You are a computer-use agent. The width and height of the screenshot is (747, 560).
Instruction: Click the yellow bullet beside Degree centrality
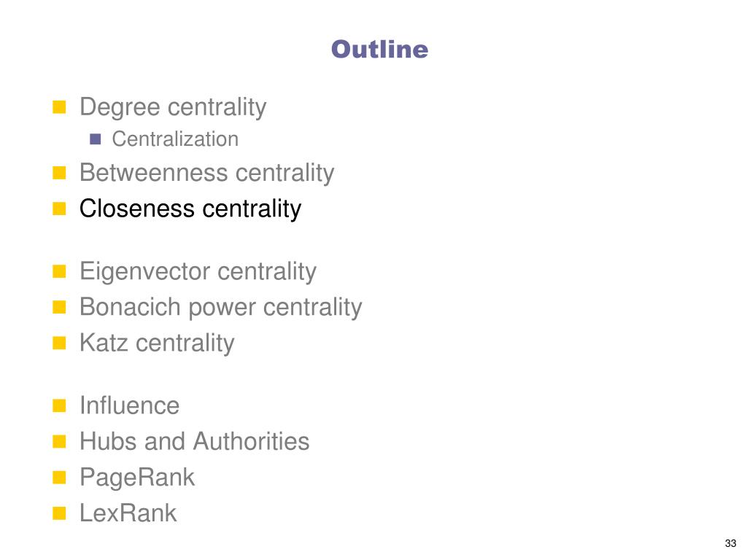click(x=59, y=107)
